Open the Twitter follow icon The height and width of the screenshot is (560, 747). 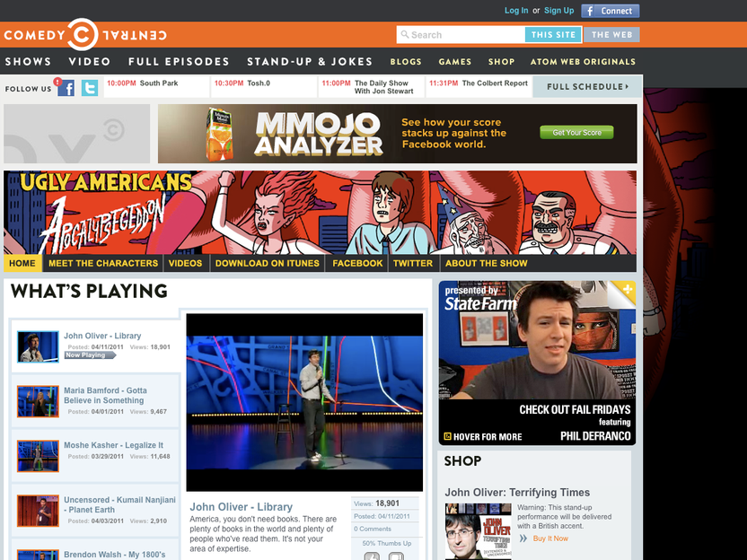90,88
